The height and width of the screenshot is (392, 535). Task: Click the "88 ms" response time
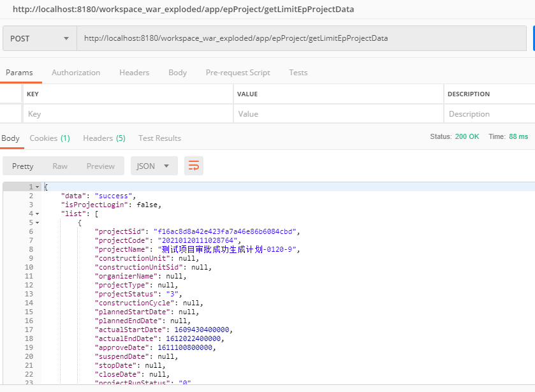click(x=518, y=136)
